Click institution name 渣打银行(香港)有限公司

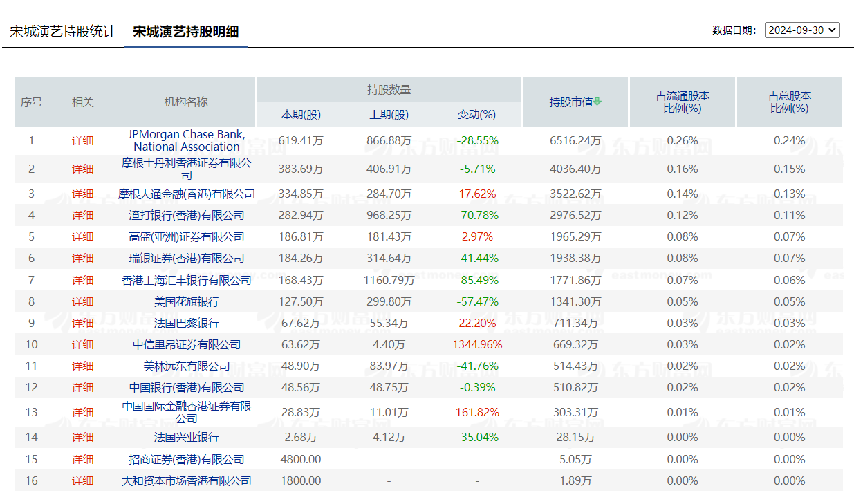(187, 215)
